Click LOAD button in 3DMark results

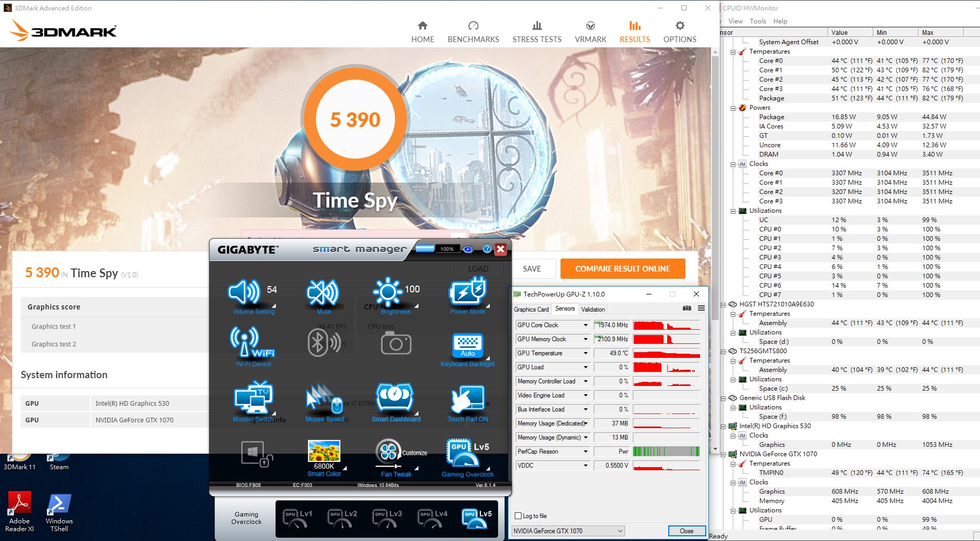(478, 268)
